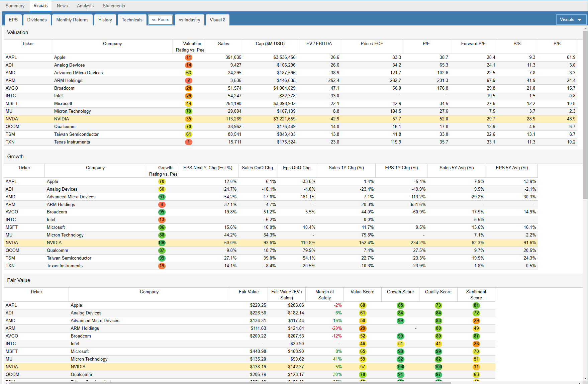Select NVDA ticker in Valuation table
The image size is (588, 384).
(12, 119)
